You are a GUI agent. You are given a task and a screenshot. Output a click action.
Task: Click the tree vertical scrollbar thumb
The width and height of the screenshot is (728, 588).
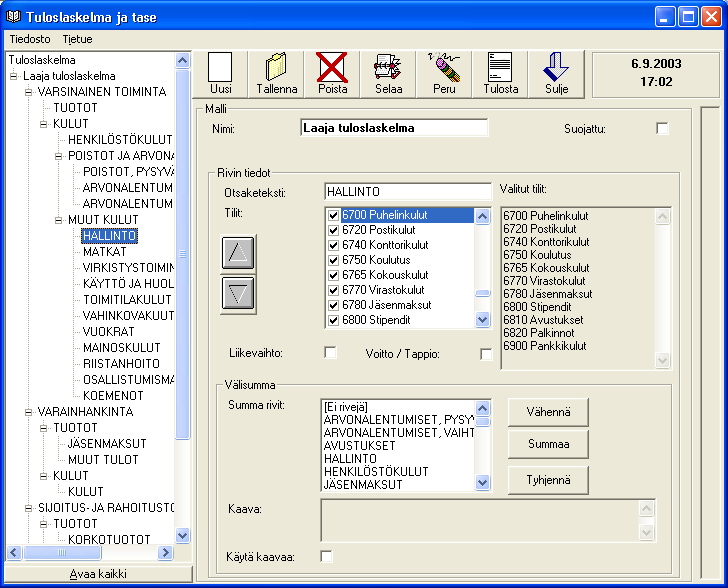pos(182,254)
